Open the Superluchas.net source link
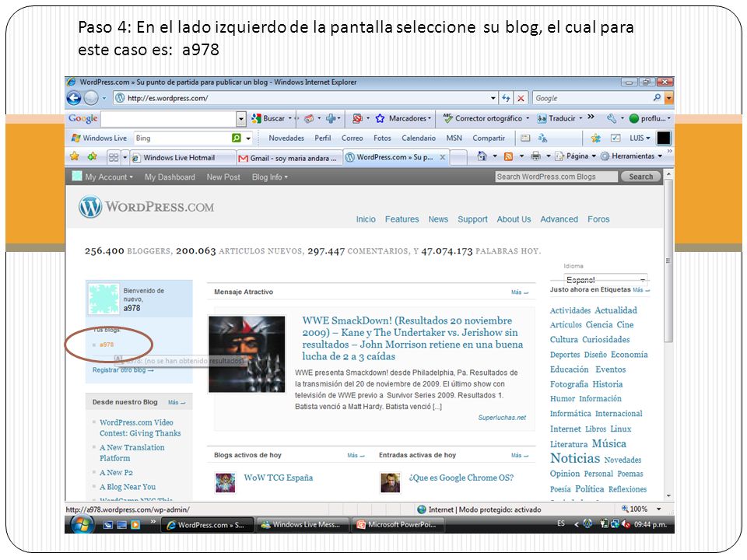The width and height of the screenshot is (747, 560). coord(502,418)
